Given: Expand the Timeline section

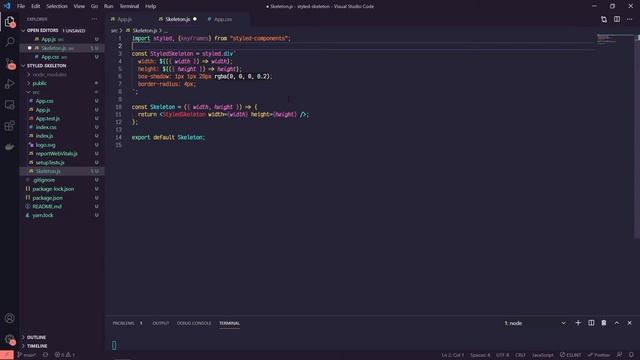Looking at the screenshot, I should pos(37,346).
